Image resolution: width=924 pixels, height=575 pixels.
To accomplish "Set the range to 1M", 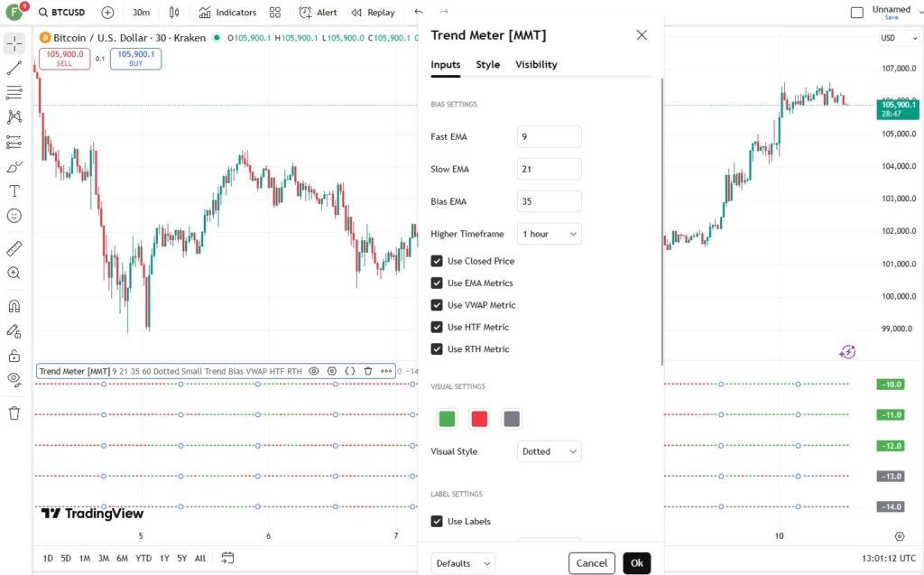I will (85, 558).
